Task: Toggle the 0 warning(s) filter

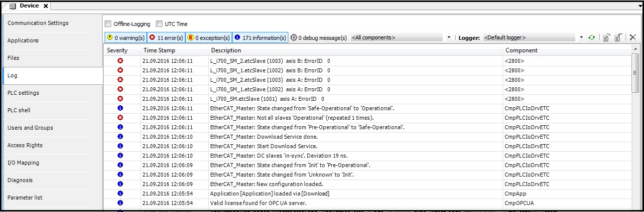Action: [126, 37]
